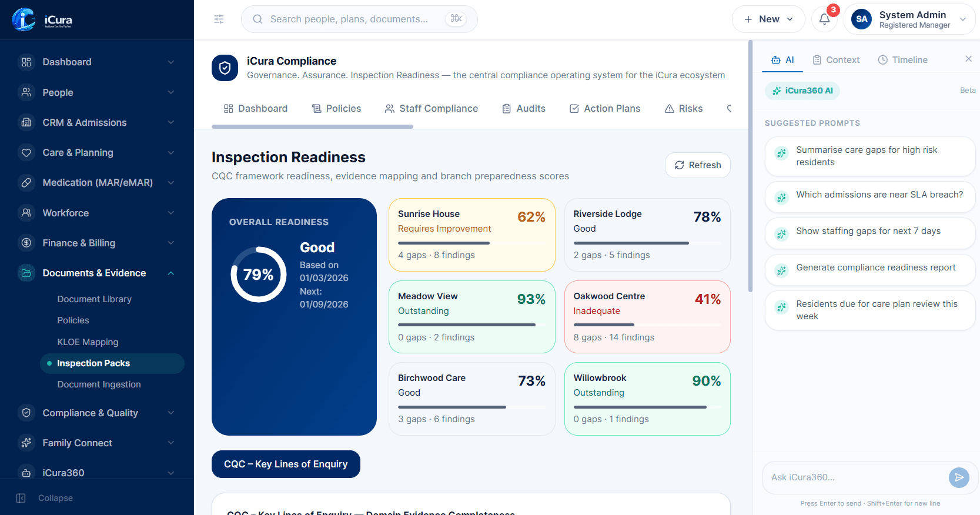Click the iCura Compliance shield icon

point(225,68)
